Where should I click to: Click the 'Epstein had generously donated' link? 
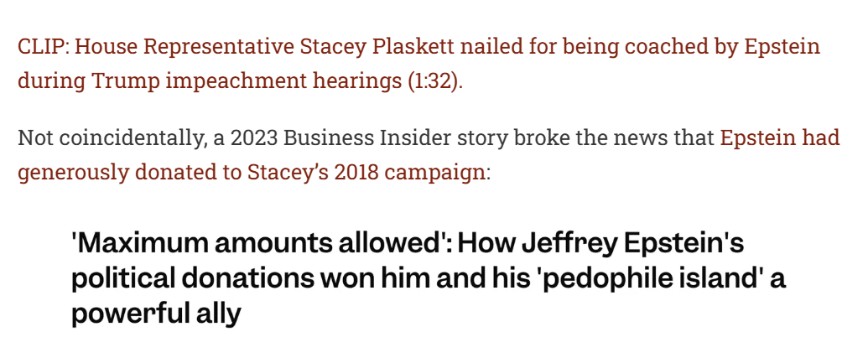(779, 137)
